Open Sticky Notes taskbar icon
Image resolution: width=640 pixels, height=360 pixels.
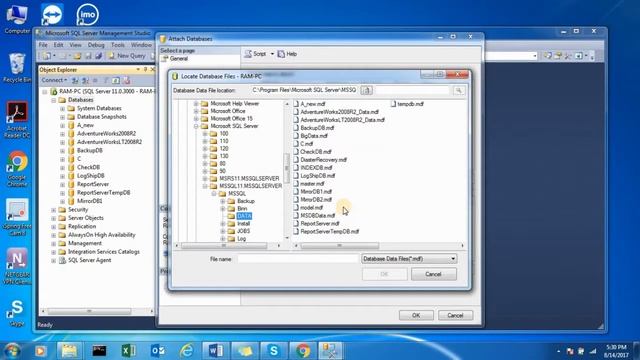pos(244,351)
